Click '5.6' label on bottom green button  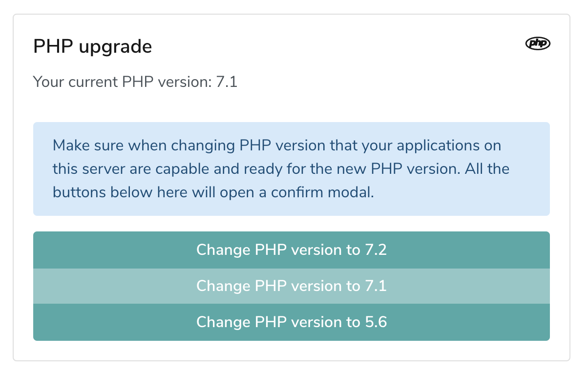[x=376, y=322]
